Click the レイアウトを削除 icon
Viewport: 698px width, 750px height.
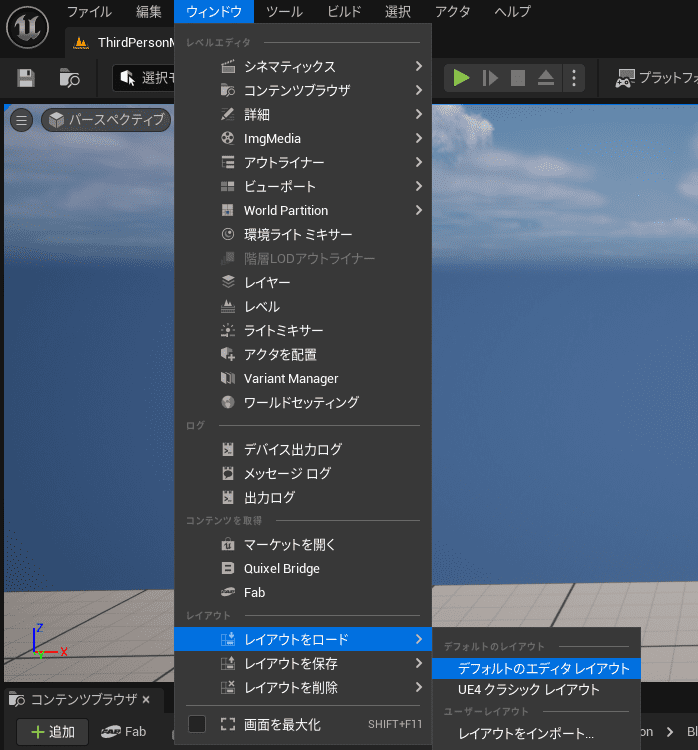[x=228, y=687]
